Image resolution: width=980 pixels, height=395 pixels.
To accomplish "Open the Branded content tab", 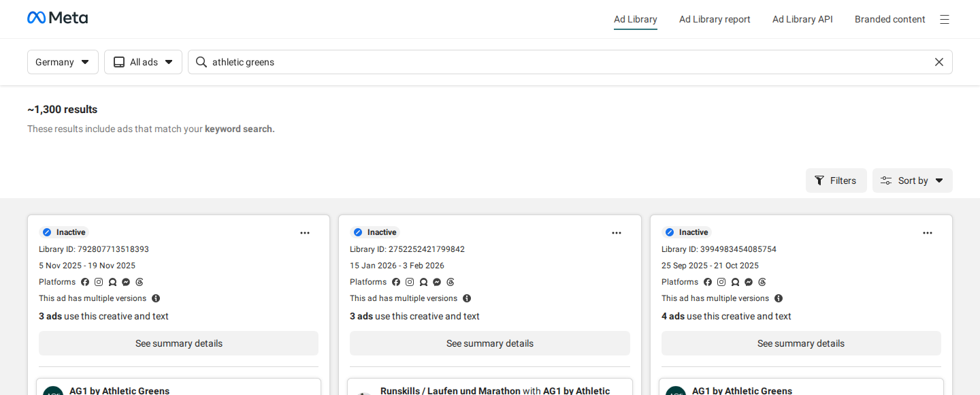I will click(890, 19).
